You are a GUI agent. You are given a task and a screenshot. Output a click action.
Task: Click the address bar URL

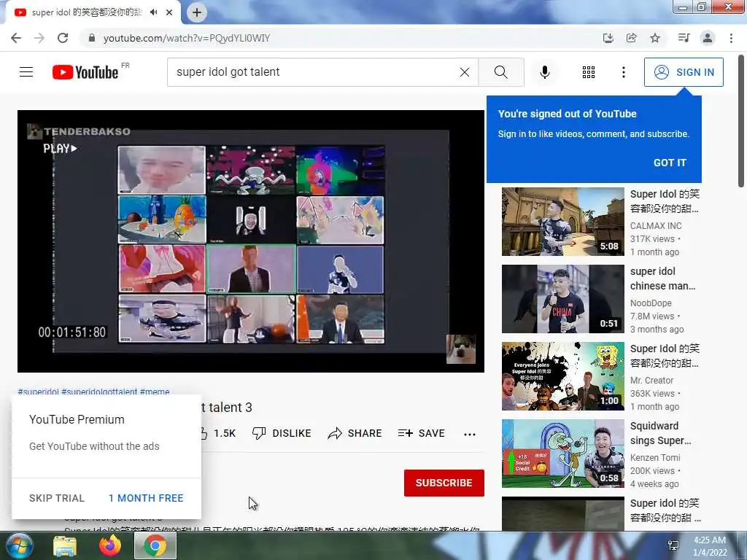(x=186, y=38)
